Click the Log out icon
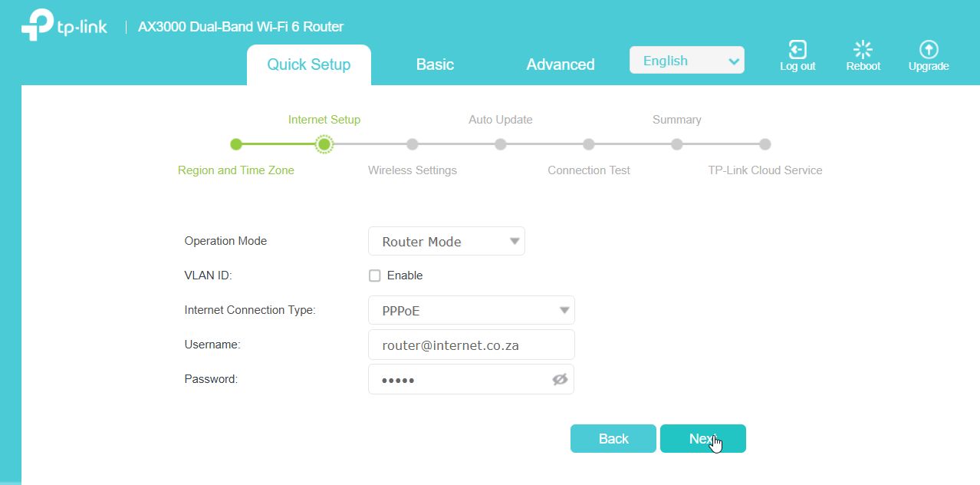 [x=797, y=50]
